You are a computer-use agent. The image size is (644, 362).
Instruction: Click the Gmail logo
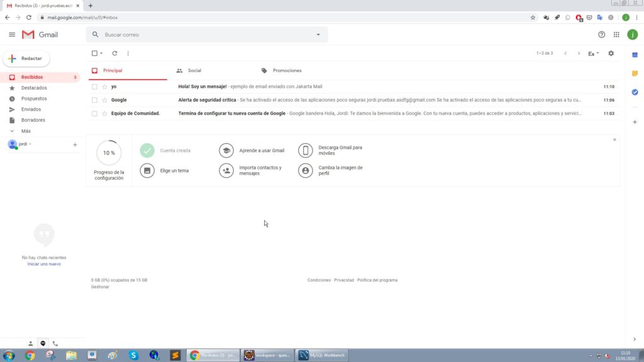(40, 35)
